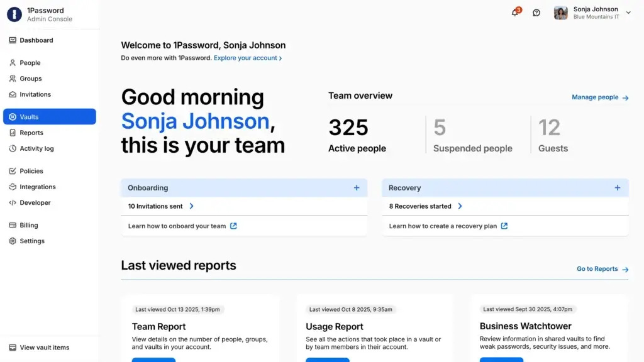Expand the account dropdown chevron
Viewport: 644px width, 362px height.
628,13
